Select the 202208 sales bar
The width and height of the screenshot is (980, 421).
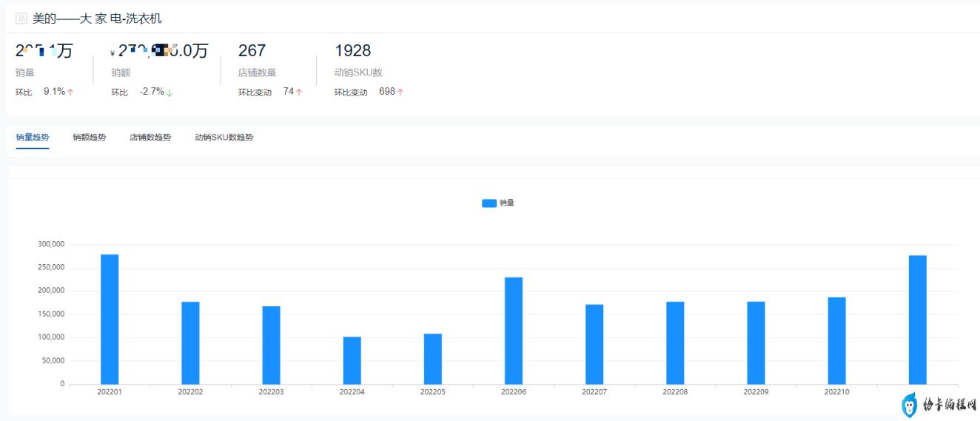[x=675, y=343]
